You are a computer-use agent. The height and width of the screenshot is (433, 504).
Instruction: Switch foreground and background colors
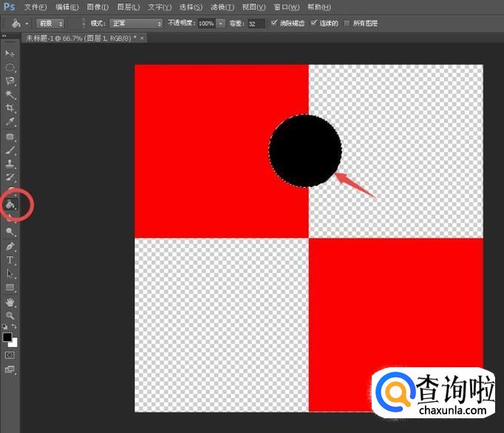(x=15, y=327)
